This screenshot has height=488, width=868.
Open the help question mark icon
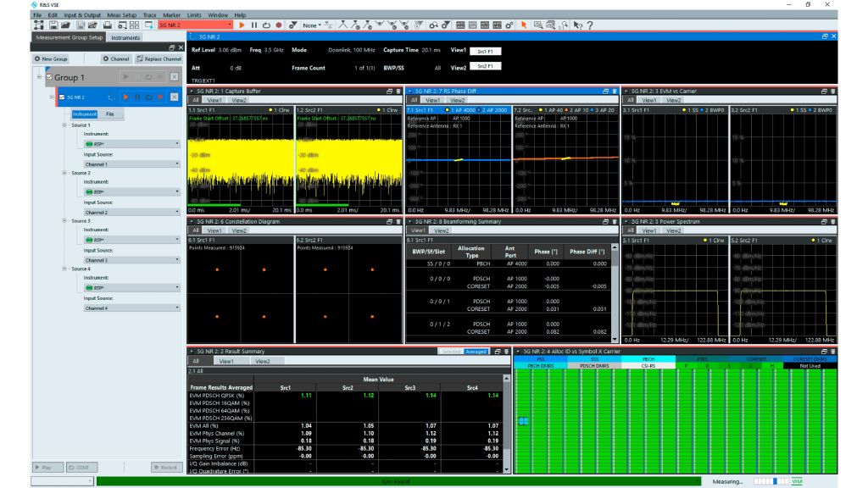coord(590,25)
